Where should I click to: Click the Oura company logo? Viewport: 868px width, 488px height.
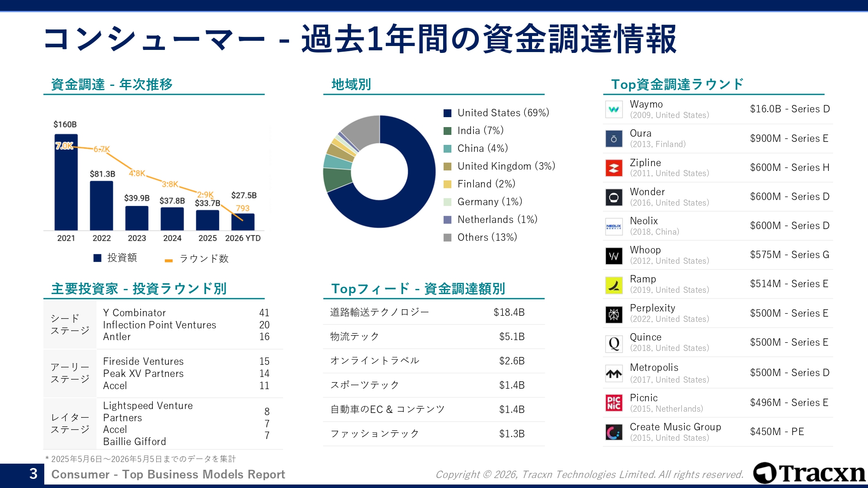click(x=614, y=139)
